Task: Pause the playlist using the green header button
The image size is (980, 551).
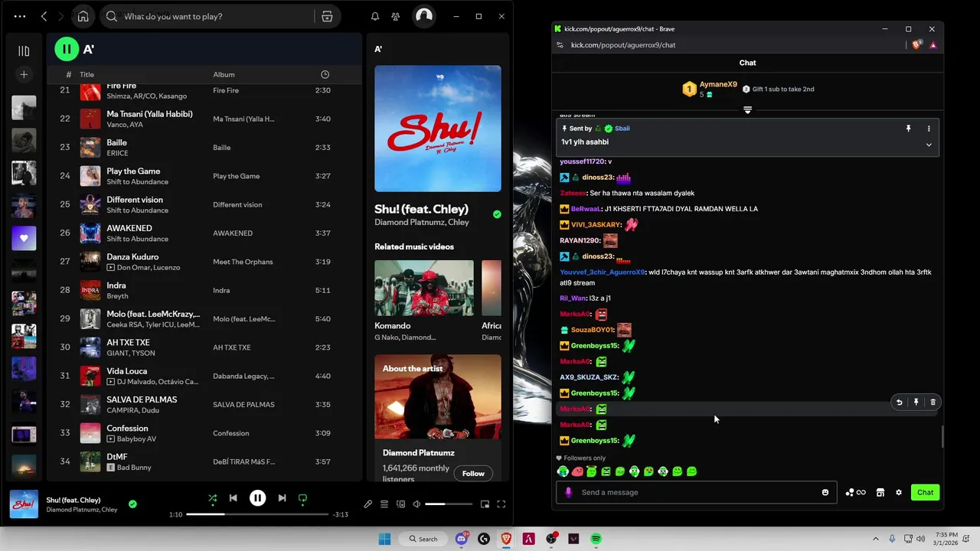Action: point(67,49)
